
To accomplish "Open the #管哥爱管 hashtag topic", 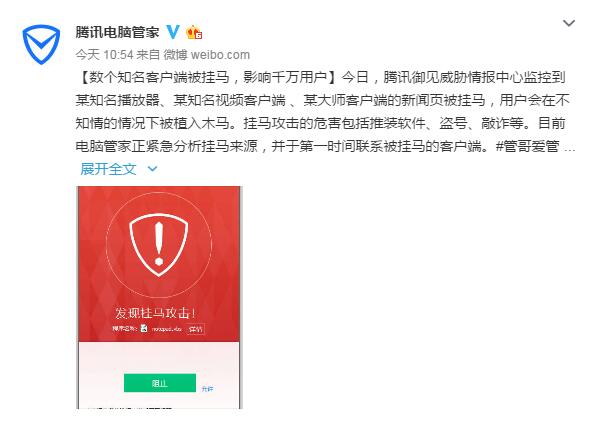I will pyautogui.click(x=528, y=146).
